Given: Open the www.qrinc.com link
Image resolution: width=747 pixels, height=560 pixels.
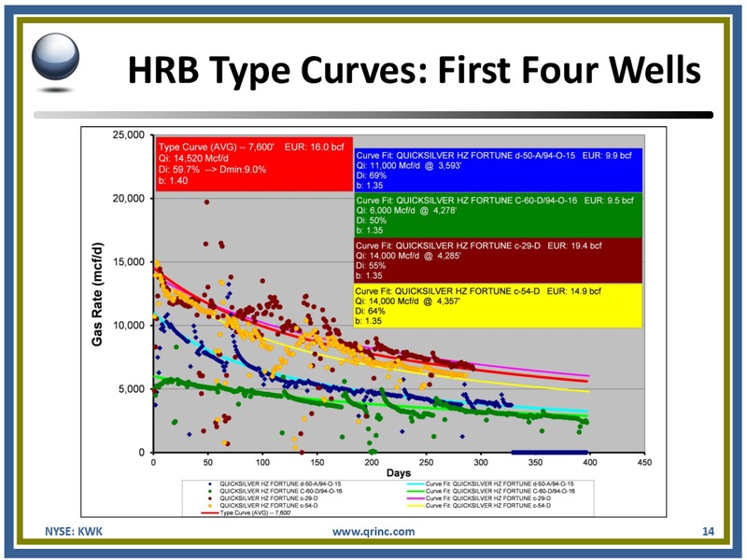Looking at the screenshot, I should (x=373, y=531).
